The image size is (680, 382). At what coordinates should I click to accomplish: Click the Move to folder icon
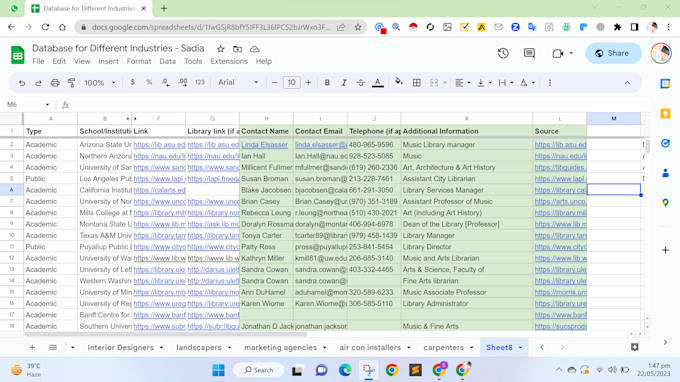(x=238, y=49)
